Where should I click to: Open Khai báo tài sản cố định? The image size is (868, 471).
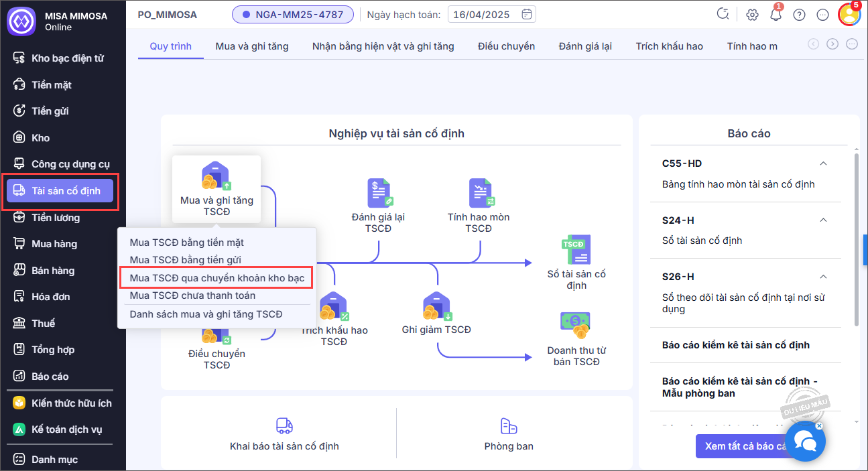(x=284, y=434)
